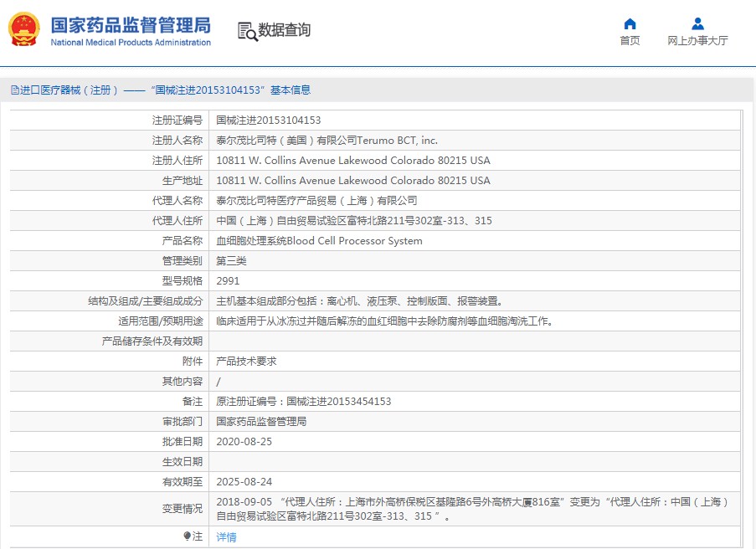Click the 注册人名称 row label

pyautogui.click(x=177, y=141)
